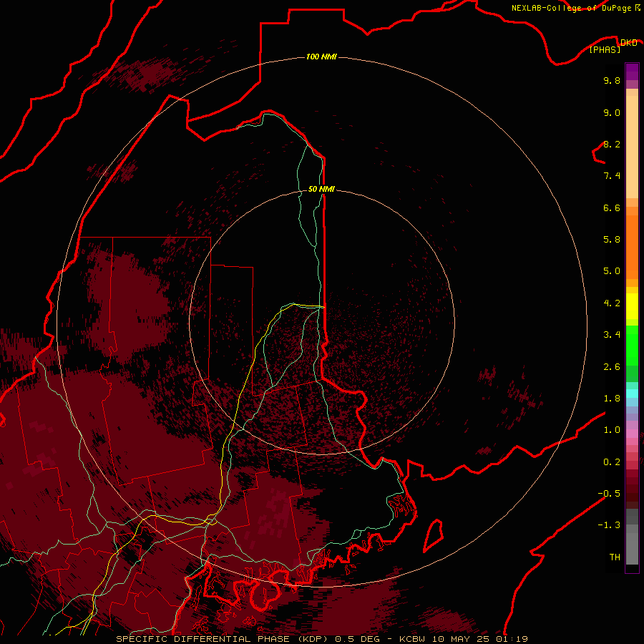644x644 pixels.
Task: Click the (KDP) product code in caption
Action: click(313, 639)
